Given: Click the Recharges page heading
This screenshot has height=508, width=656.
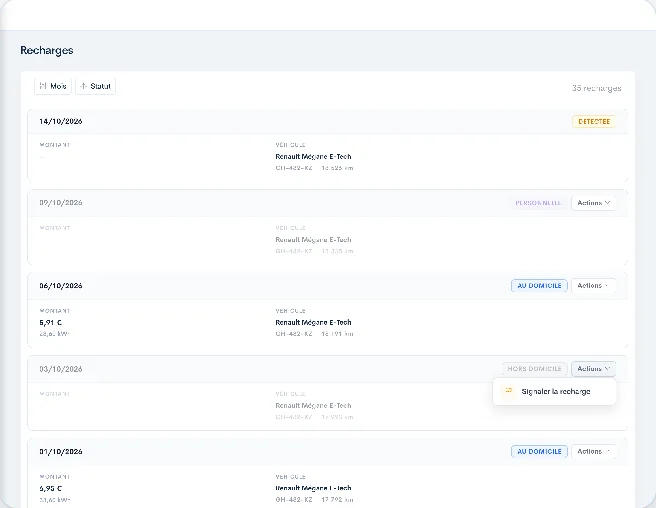Looking at the screenshot, I should tap(47, 50).
